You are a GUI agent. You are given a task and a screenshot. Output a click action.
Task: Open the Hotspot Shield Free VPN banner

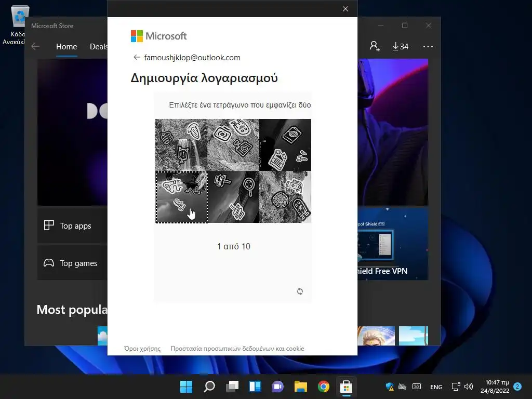393,244
